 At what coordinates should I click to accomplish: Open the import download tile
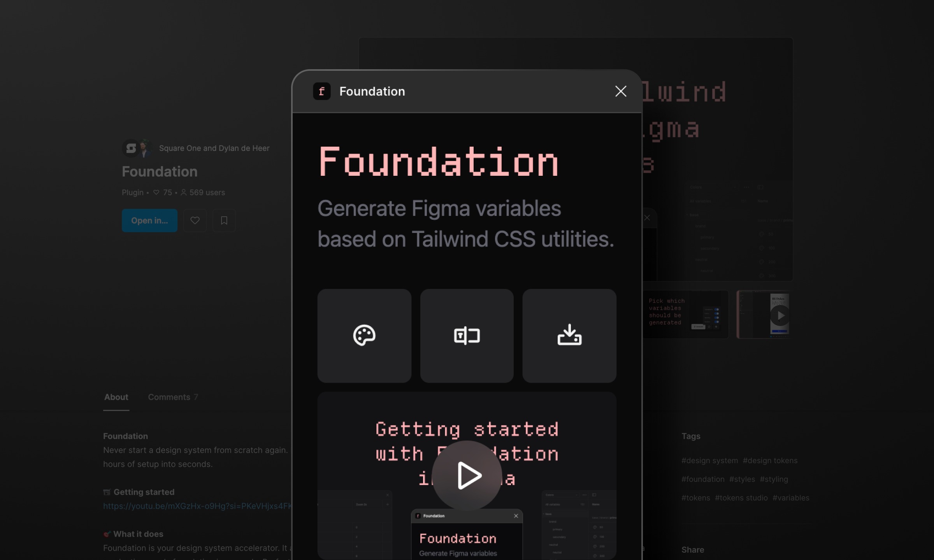click(569, 336)
